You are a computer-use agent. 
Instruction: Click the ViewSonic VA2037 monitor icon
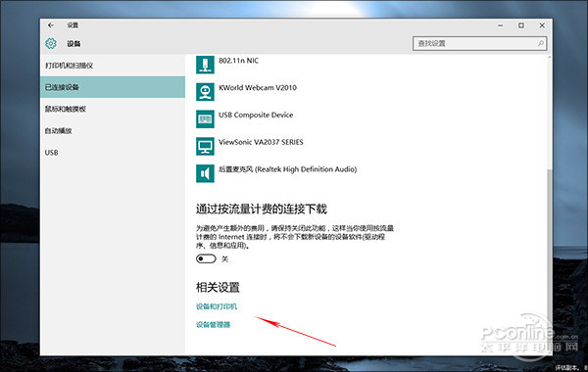[x=205, y=146]
